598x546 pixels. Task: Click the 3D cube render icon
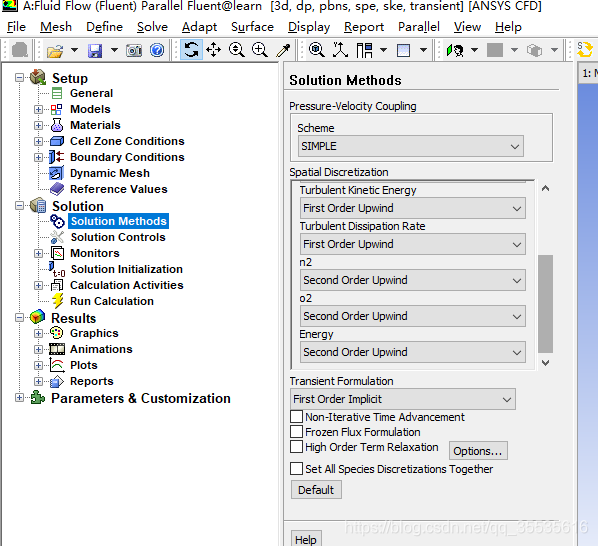click(534, 50)
